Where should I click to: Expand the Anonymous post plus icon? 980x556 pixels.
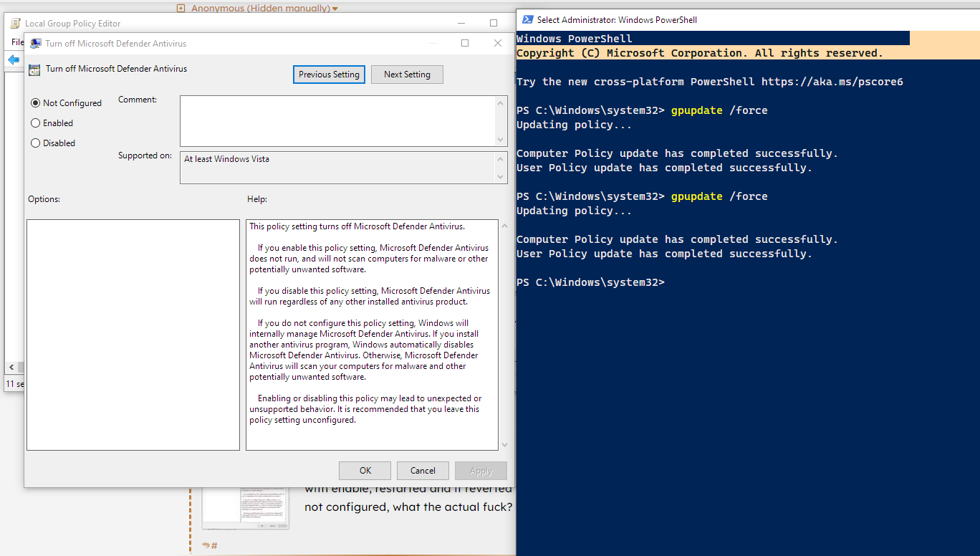click(181, 9)
